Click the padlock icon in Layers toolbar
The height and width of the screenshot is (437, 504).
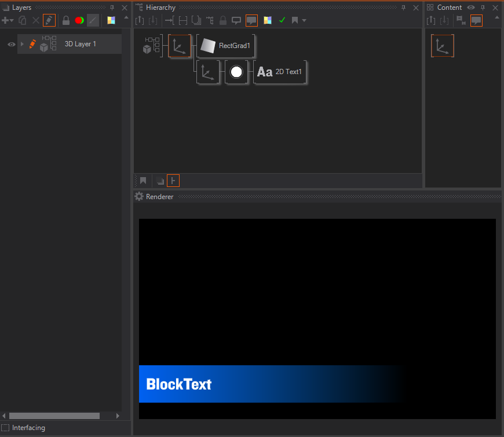click(66, 20)
